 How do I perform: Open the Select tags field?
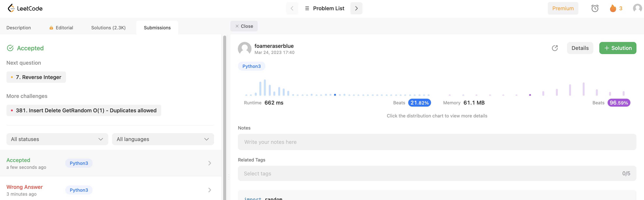click(x=437, y=173)
